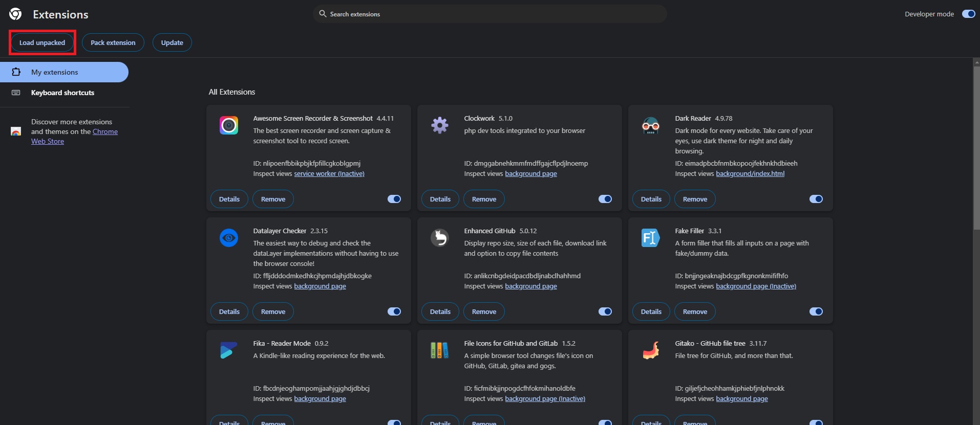The height and width of the screenshot is (425, 980).
Task: Click the Load unpacked button
Action: pos(42,42)
